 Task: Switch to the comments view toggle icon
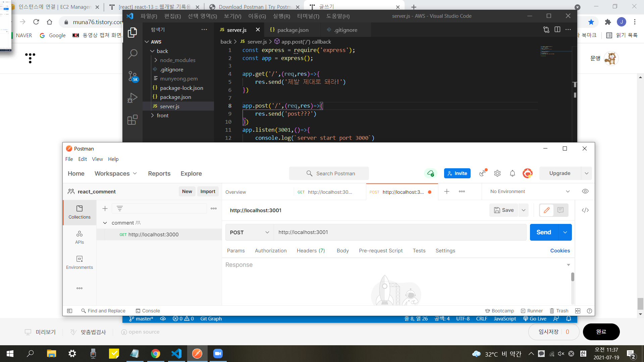(x=560, y=210)
